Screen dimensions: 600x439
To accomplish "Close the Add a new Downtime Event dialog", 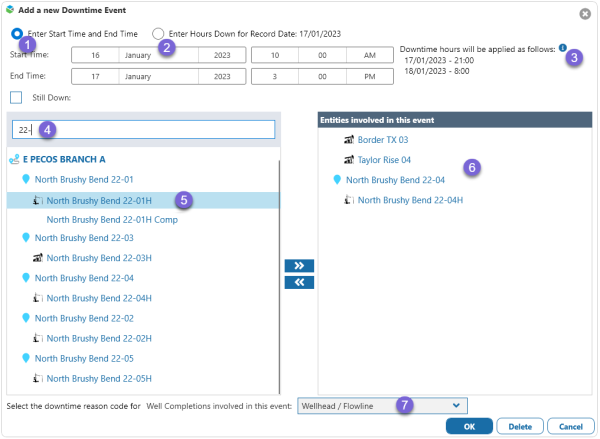I will click(x=585, y=13).
